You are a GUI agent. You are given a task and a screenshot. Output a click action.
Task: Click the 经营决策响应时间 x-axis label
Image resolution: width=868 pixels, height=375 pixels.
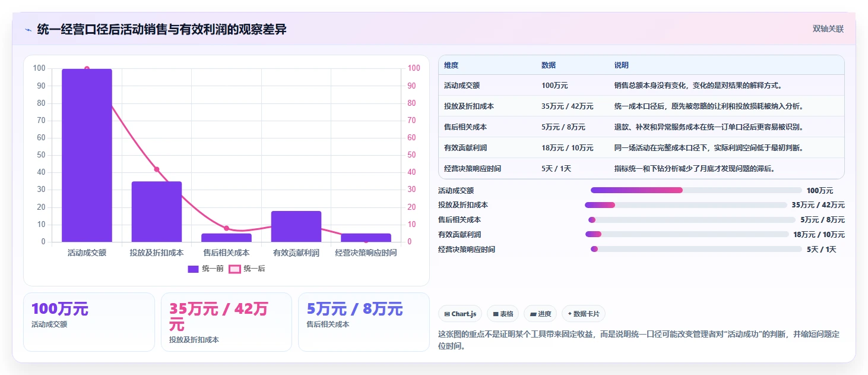coord(366,253)
